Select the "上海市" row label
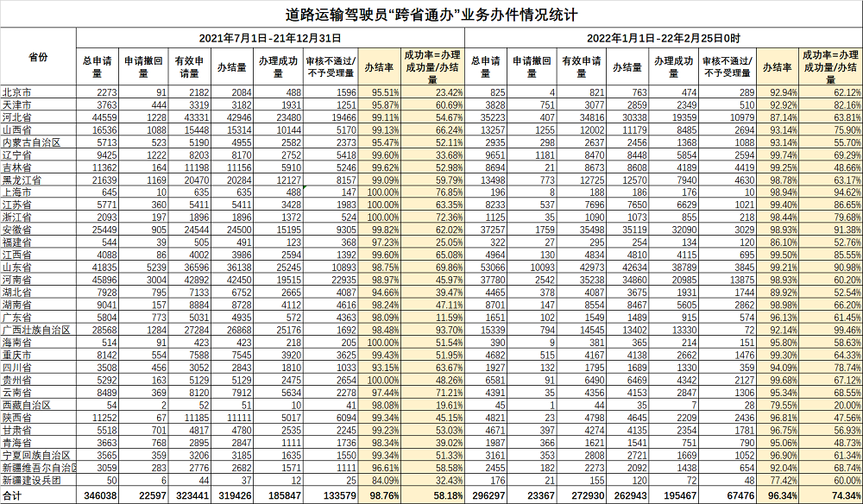 [38, 192]
